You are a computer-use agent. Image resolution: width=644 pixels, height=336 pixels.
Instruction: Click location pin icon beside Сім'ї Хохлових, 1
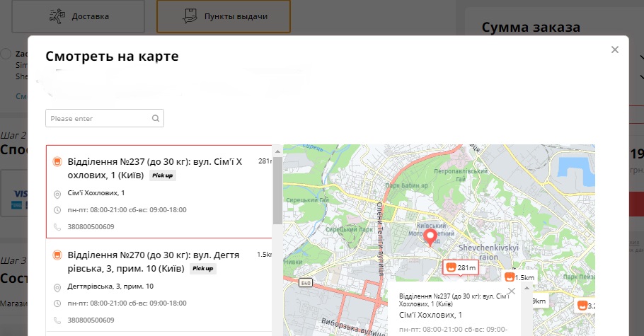click(x=57, y=194)
